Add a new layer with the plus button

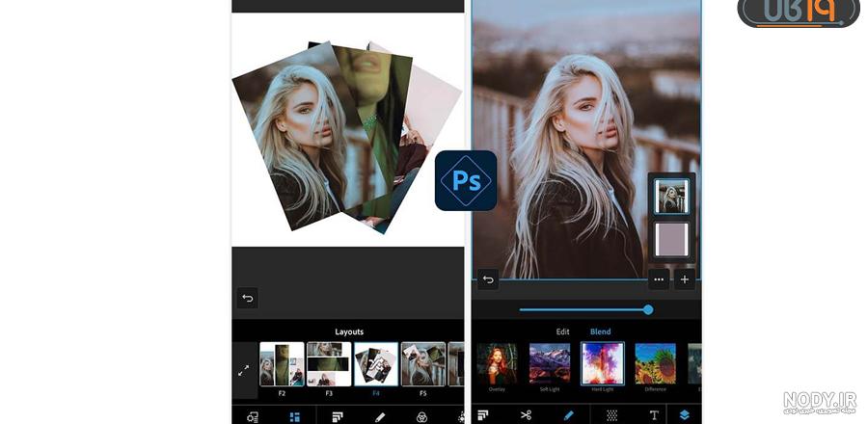[x=684, y=279]
